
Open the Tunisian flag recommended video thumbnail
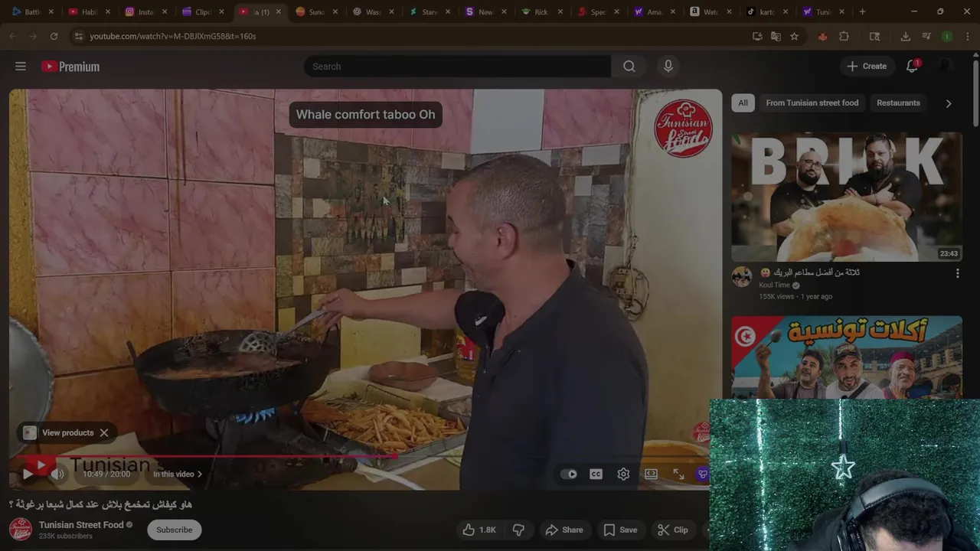[x=847, y=357]
